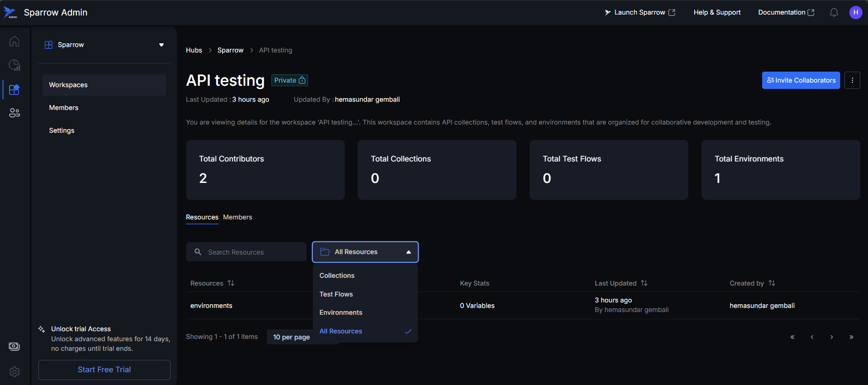
Task: Switch to the Members tab
Action: pos(237,217)
